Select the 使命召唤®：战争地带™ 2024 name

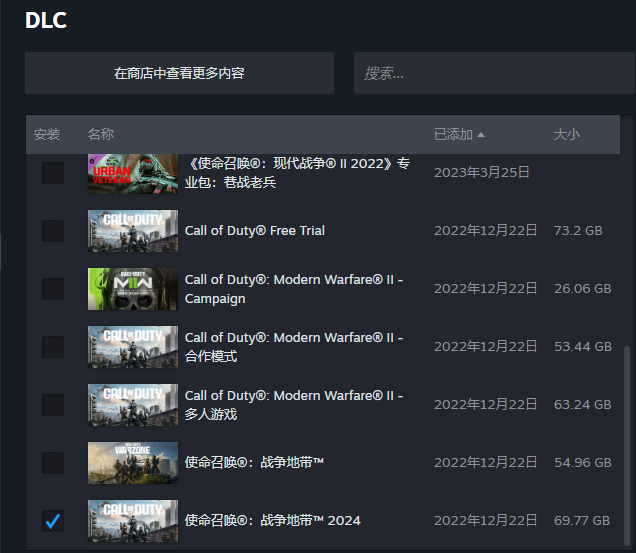[x=273, y=521]
